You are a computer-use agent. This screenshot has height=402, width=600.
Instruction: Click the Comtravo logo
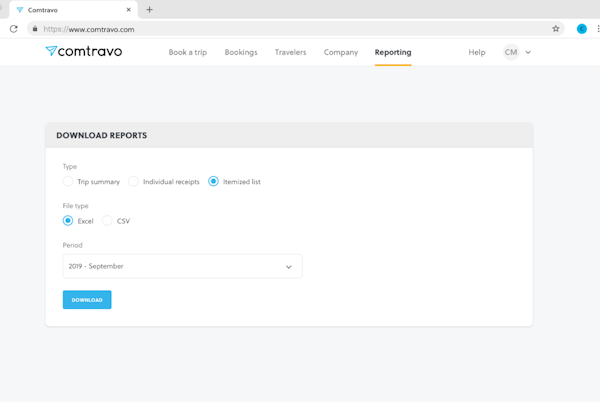point(84,52)
